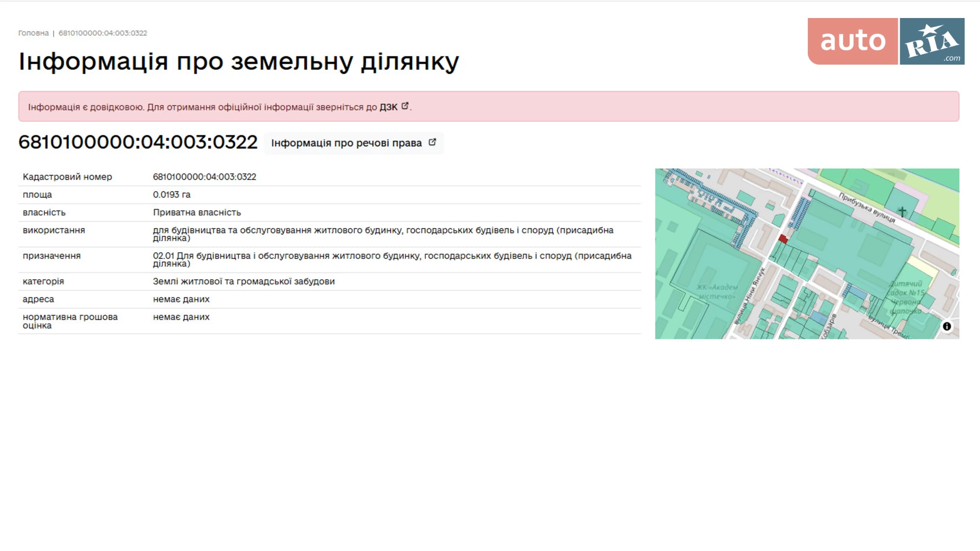Click external-link icon beside ДЗК
The width and height of the screenshot is (980, 551).
[x=405, y=106]
